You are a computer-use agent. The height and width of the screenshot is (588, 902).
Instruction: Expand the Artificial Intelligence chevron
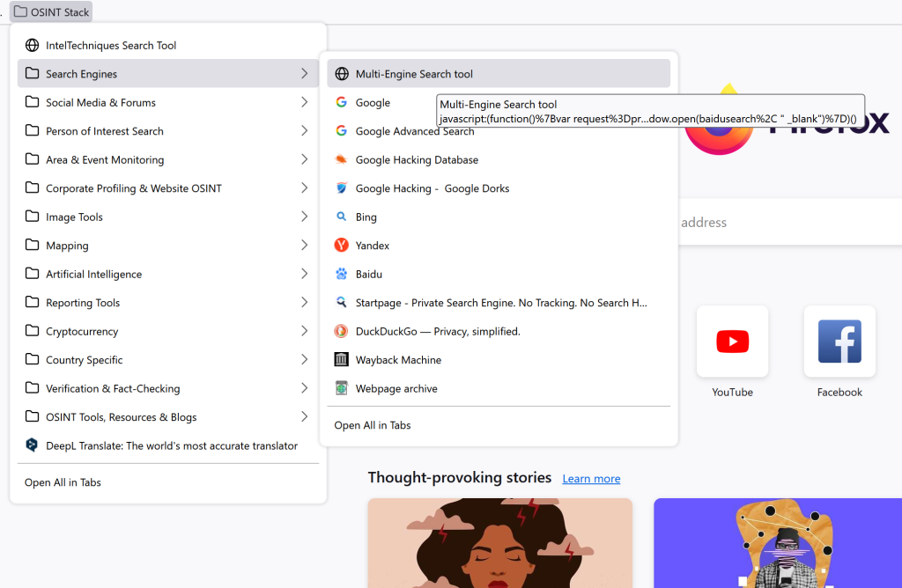click(304, 274)
